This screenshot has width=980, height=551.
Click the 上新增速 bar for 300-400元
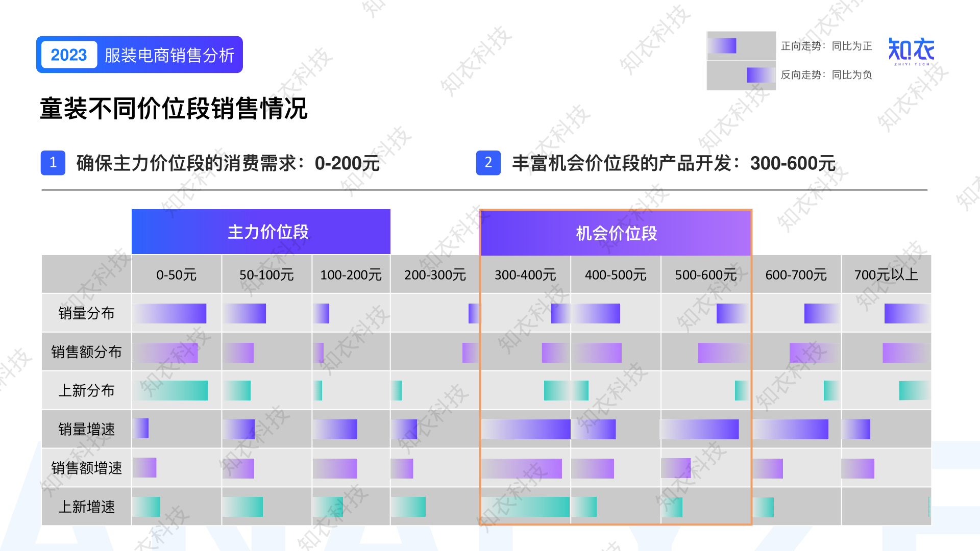[x=526, y=507]
